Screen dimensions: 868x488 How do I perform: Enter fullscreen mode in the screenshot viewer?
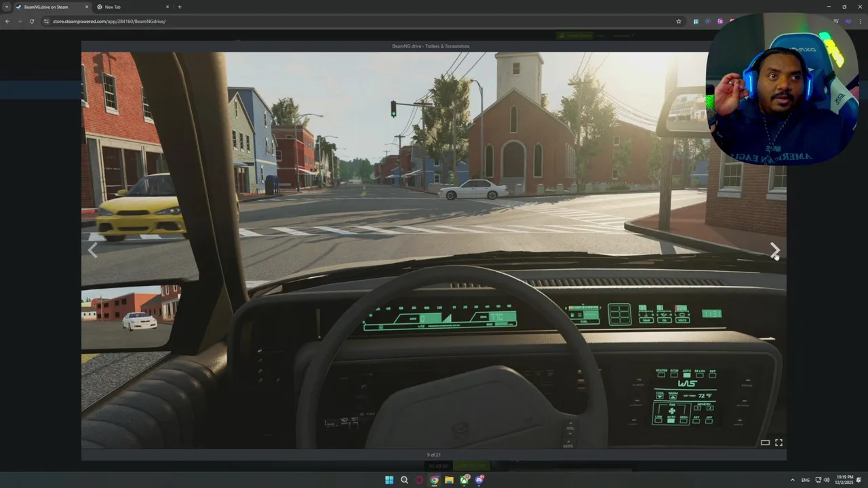(778, 443)
